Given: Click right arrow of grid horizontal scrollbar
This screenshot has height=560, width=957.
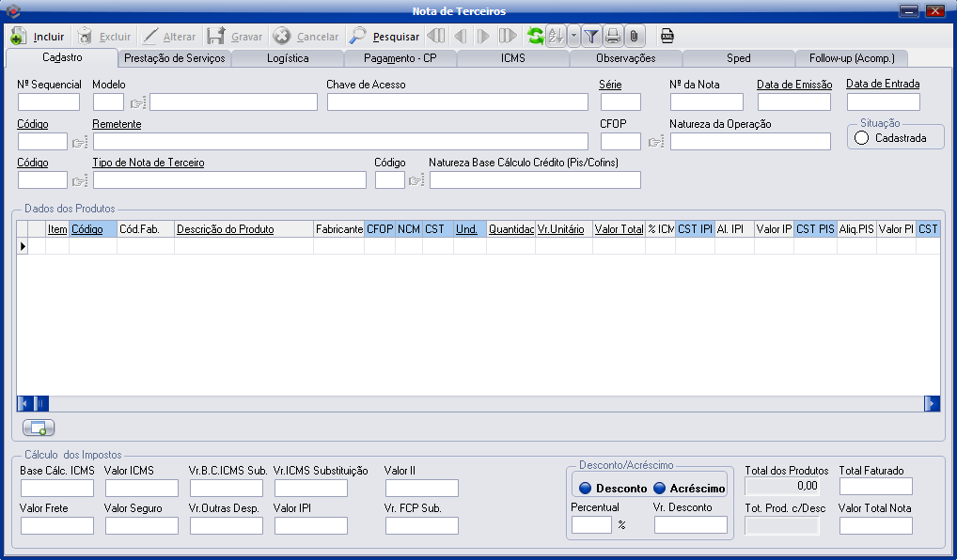Looking at the screenshot, I should pyautogui.click(x=932, y=403).
